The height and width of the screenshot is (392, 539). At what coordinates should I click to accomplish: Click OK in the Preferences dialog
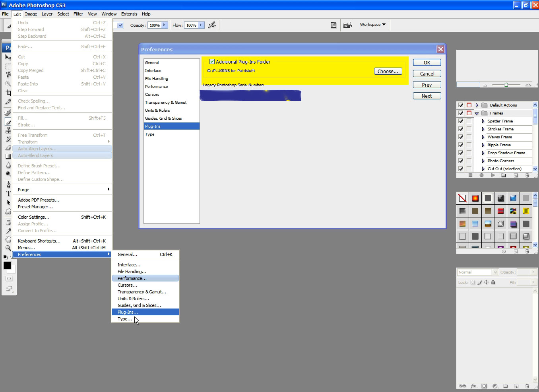click(x=427, y=62)
